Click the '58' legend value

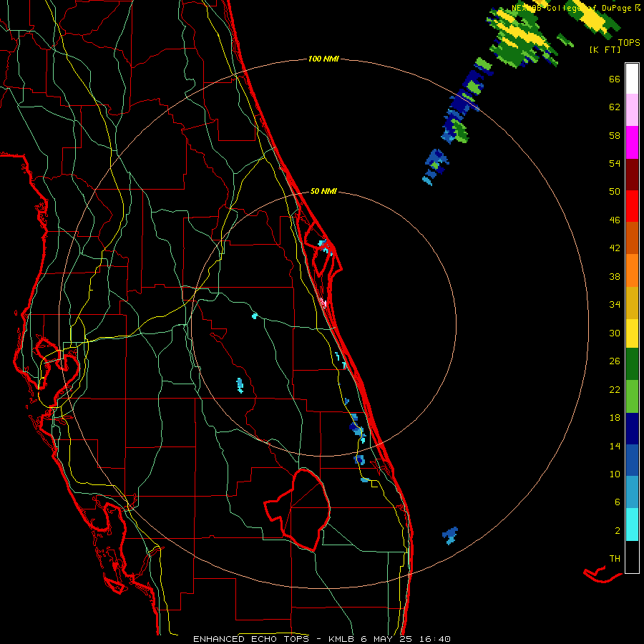(615, 135)
